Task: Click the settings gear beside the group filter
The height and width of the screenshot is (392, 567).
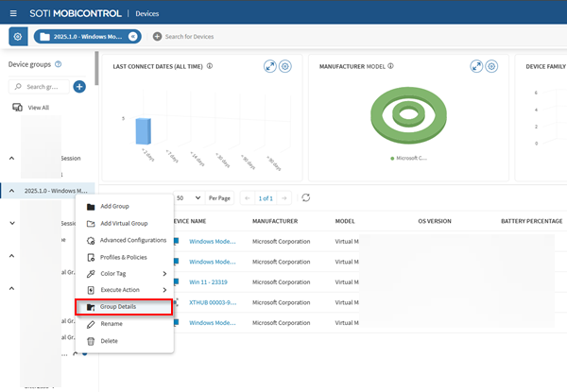Action: [x=18, y=36]
